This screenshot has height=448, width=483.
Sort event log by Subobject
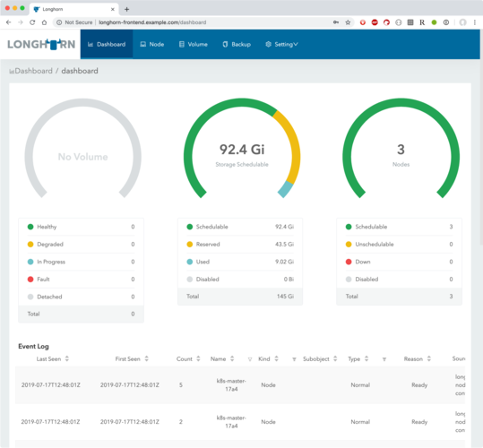point(335,358)
